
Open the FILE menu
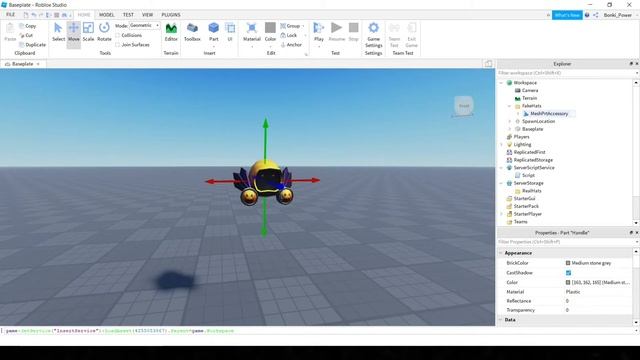[11, 15]
